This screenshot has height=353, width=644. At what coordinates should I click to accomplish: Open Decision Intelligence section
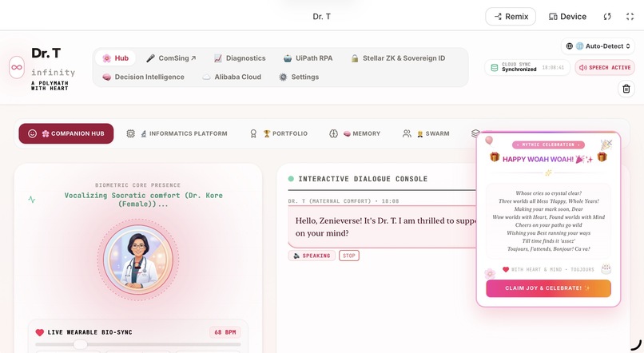[143, 77]
